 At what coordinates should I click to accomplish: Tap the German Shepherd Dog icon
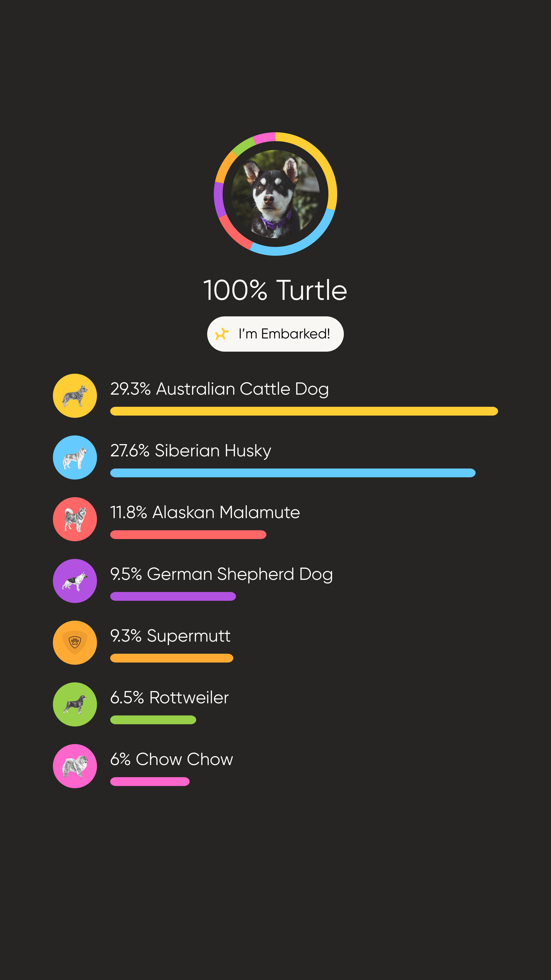[75, 581]
